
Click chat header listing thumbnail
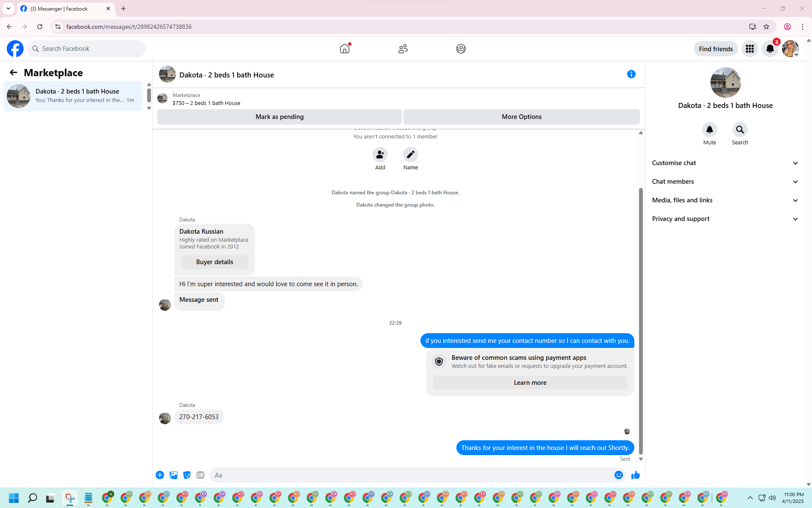(x=167, y=74)
